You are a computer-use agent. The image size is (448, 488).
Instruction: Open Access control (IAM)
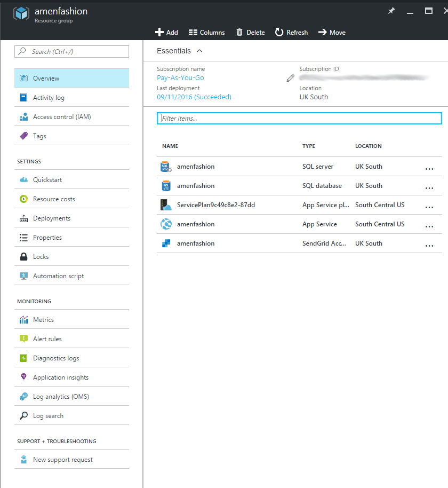(71, 117)
